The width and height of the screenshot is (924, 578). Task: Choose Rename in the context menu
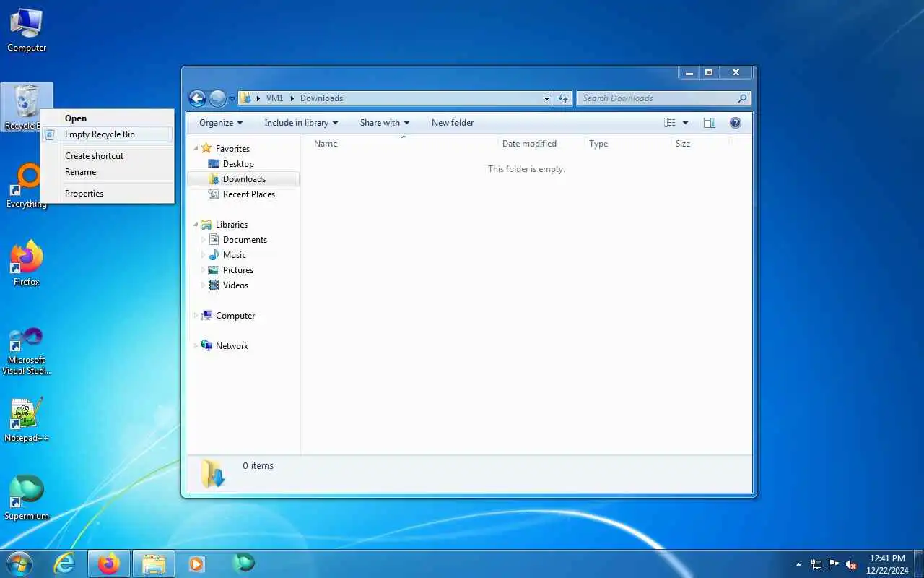point(107,172)
